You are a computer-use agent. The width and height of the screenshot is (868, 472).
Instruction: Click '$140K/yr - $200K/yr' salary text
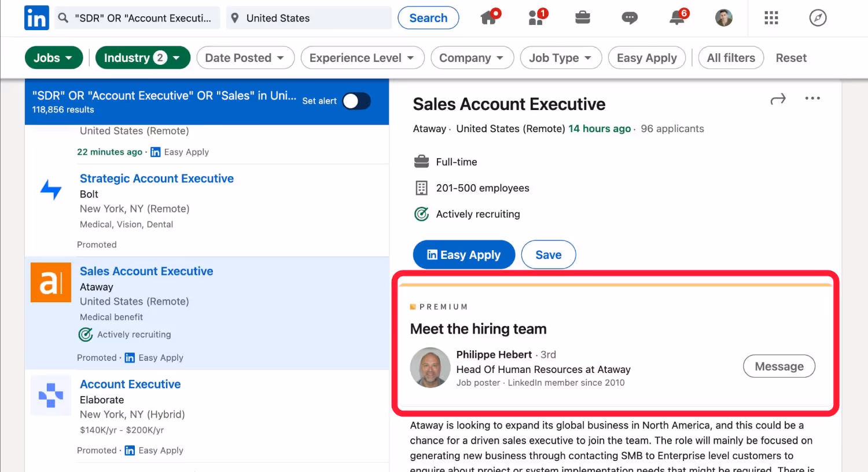point(122,430)
